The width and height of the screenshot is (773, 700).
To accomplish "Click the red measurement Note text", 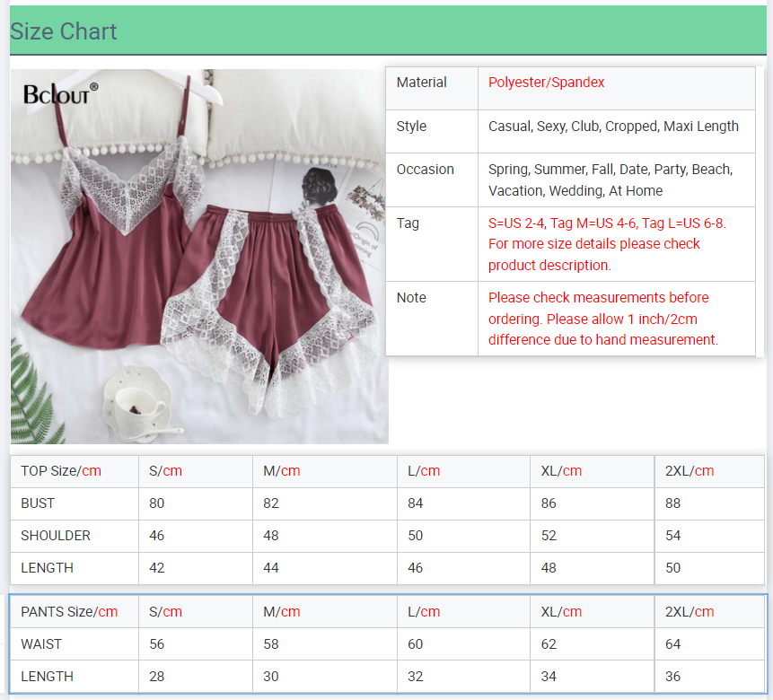I will [602, 319].
